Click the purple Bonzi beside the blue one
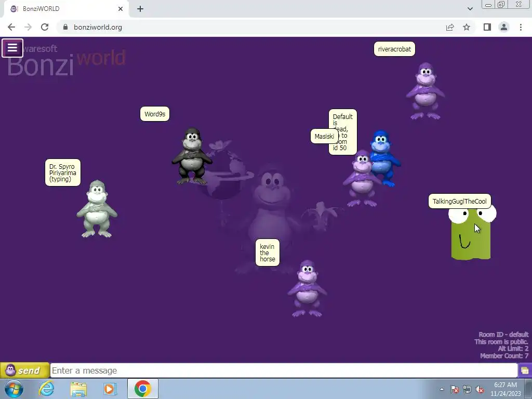The height and width of the screenshot is (399, 532). [x=362, y=179]
